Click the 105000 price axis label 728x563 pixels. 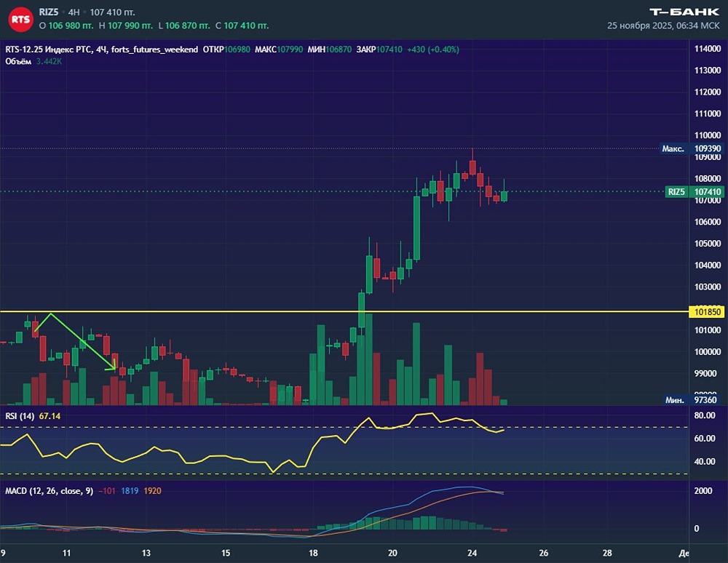coord(707,244)
